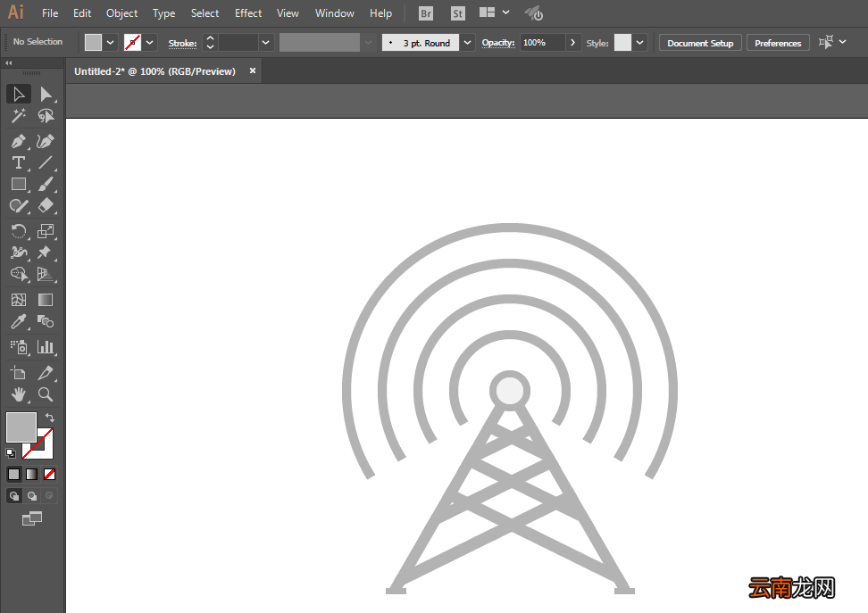Choose the Type tool

[x=19, y=162]
